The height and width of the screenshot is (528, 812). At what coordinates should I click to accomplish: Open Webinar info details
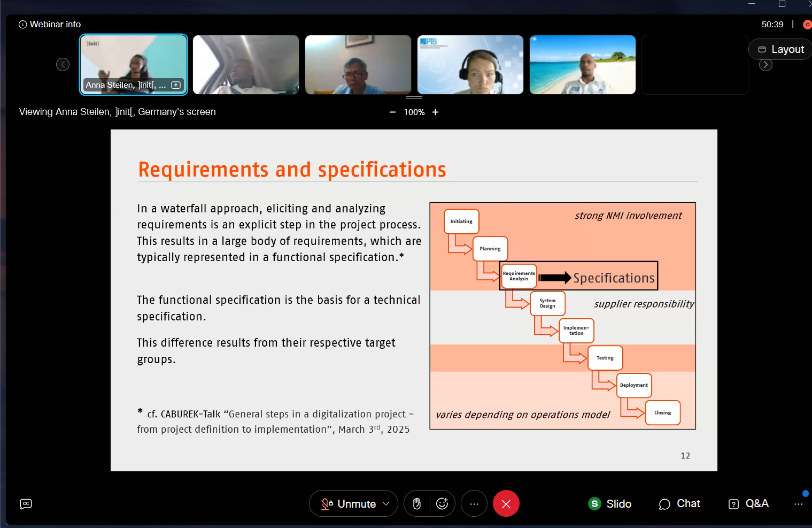tap(50, 24)
